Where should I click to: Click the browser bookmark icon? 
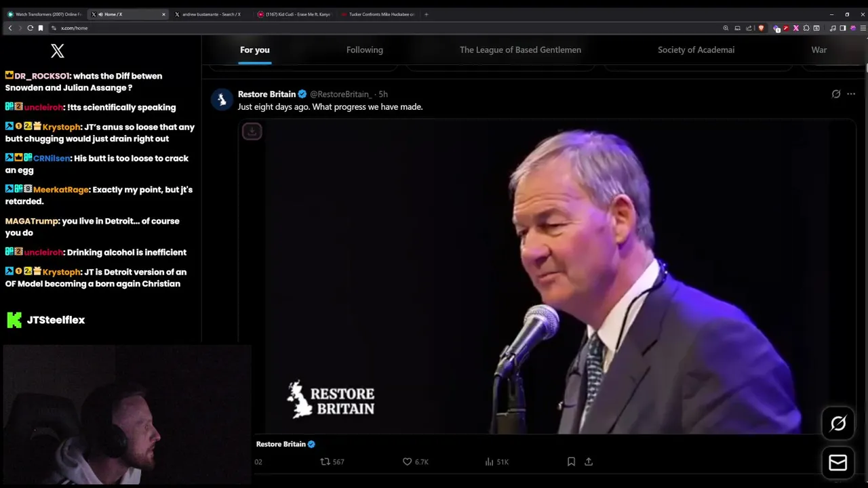coord(41,28)
